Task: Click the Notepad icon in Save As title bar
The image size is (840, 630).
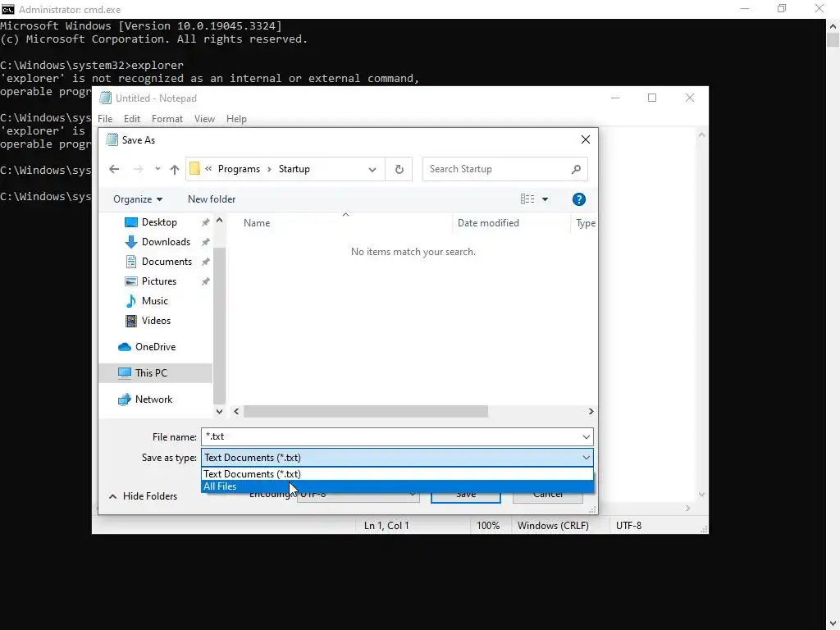Action: (x=112, y=139)
